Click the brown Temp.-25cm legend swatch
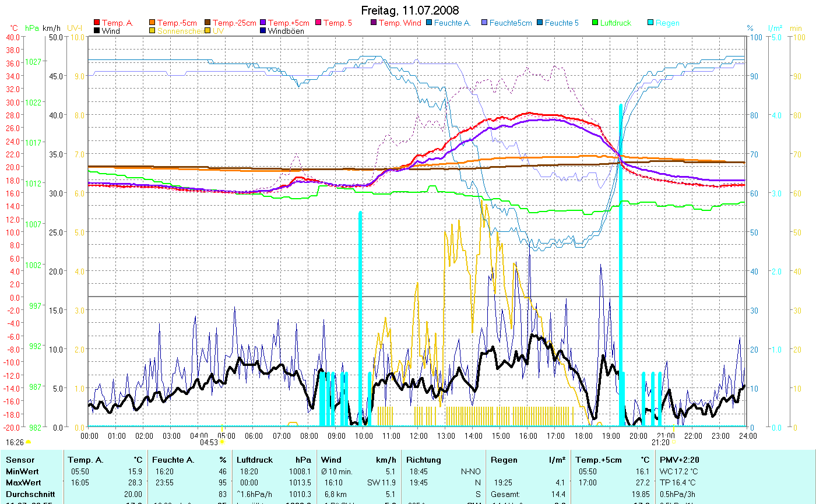The width and height of the screenshot is (816, 504). click(207, 23)
